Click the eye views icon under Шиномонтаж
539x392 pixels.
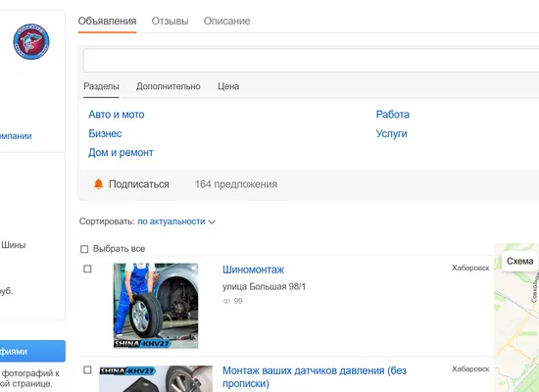226,301
